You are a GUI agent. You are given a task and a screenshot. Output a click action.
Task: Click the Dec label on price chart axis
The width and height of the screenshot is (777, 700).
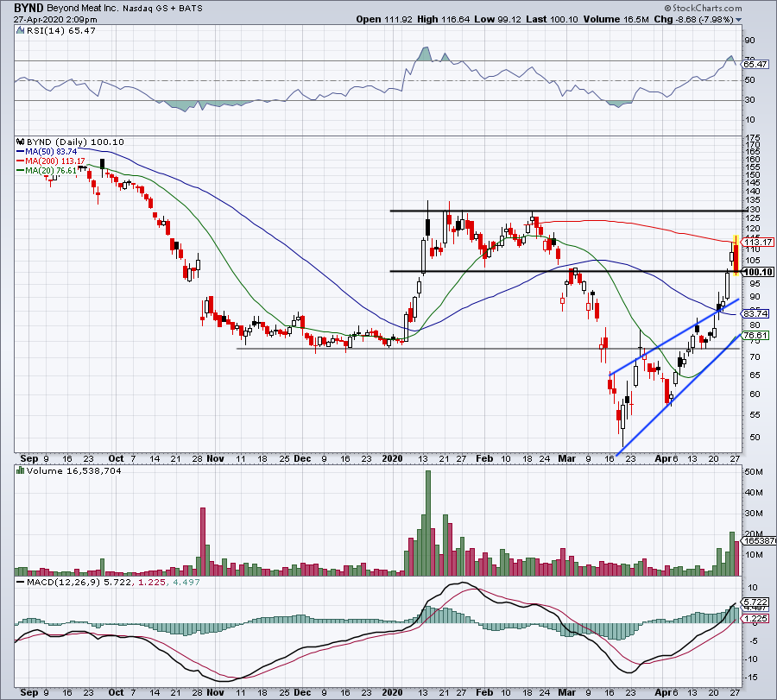[x=302, y=458]
